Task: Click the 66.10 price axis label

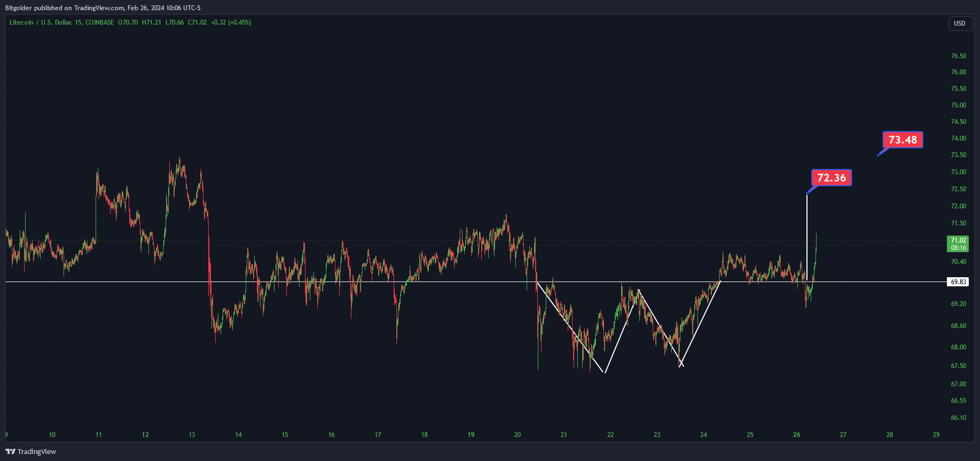Action: tap(959, 418)
